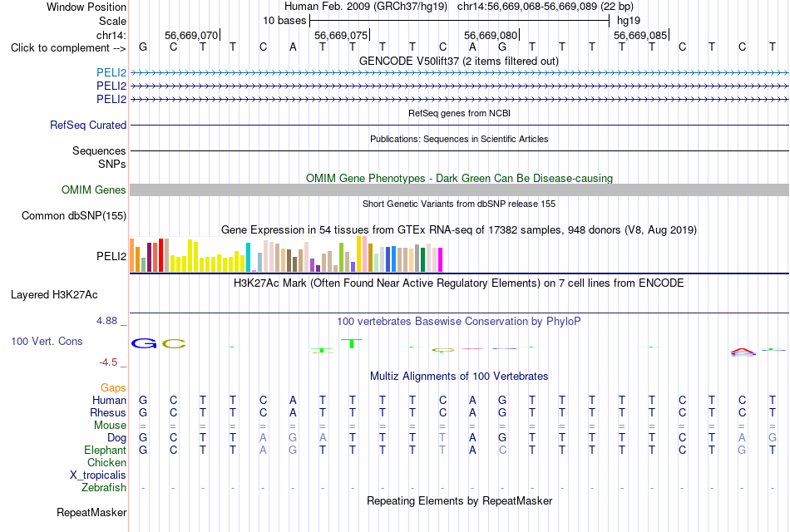
Task: Click the Chicken species label
Action: point(106,462)
